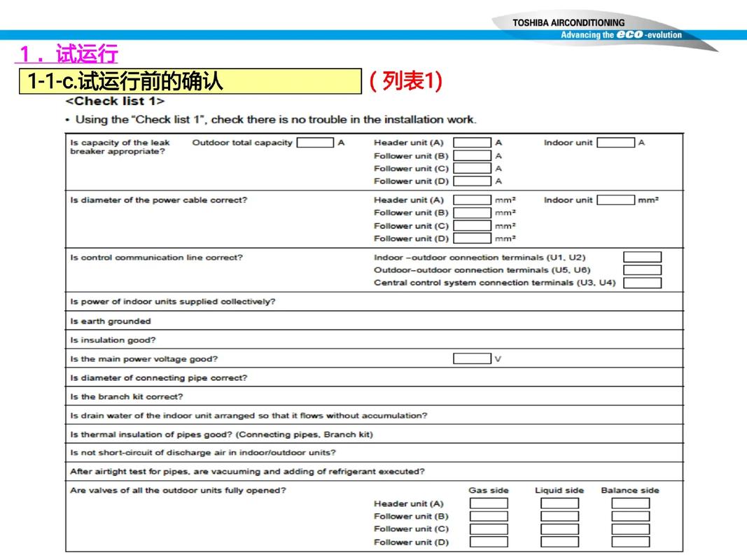Screen dimensions: 747x560
Task: Click the main power voltage input box
Action: coord(472,359)
